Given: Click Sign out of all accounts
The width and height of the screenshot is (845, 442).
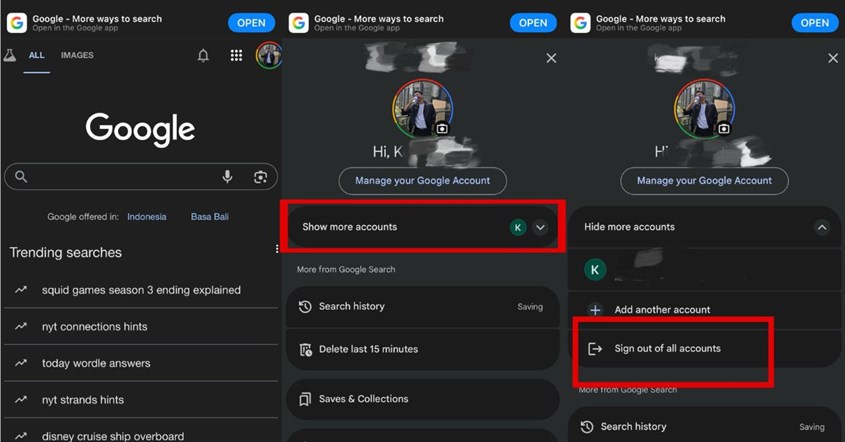Looking at the screenshot, I should tap(704, 349).
